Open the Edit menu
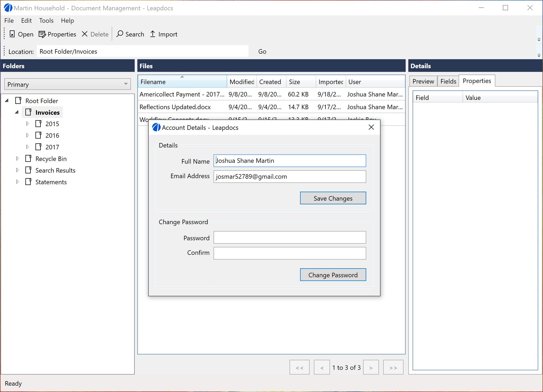Viewport: 543px width, 392px height. coord(26,21)
